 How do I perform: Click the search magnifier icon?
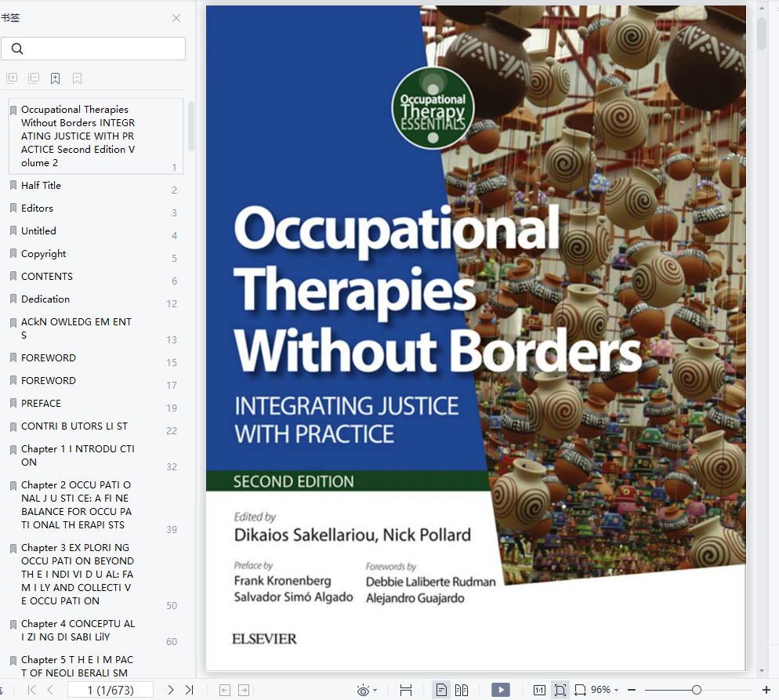[17, 49]
